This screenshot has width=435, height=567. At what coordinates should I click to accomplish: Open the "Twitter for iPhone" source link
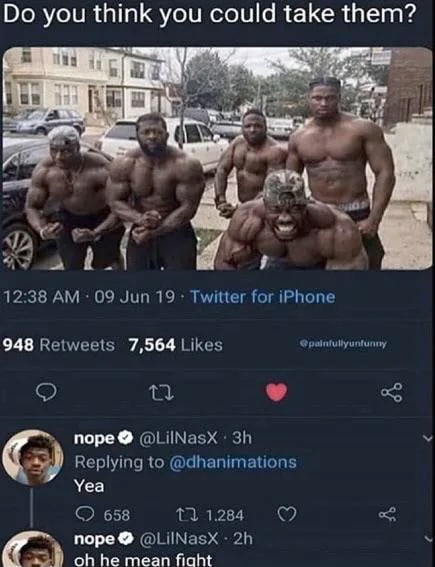(x=263, y=297)
